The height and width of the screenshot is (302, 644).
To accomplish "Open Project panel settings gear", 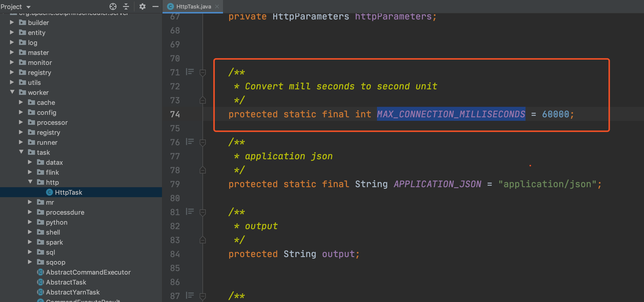I will [x=142, y=6].
